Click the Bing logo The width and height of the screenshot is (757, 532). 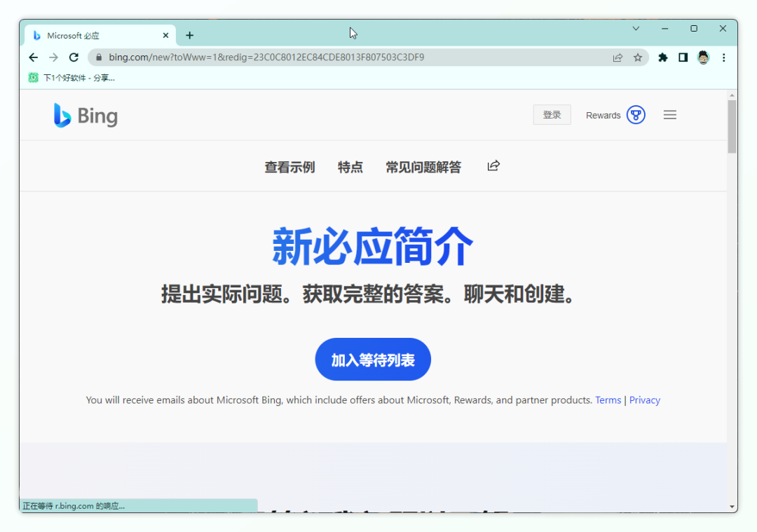86,116
